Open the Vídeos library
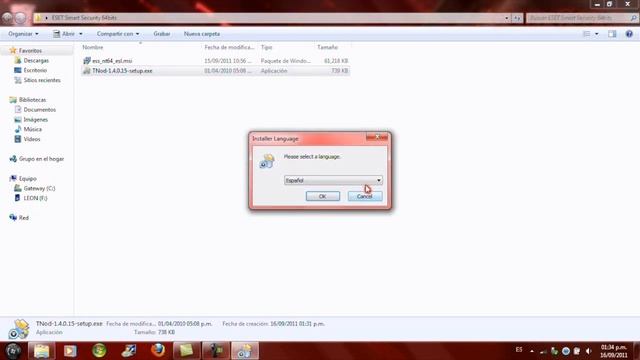The image size is (640, 360). pos(32,139)
